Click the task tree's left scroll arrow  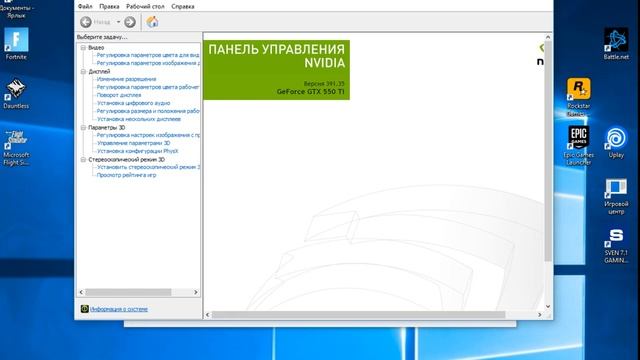click(x=81, y=292)
